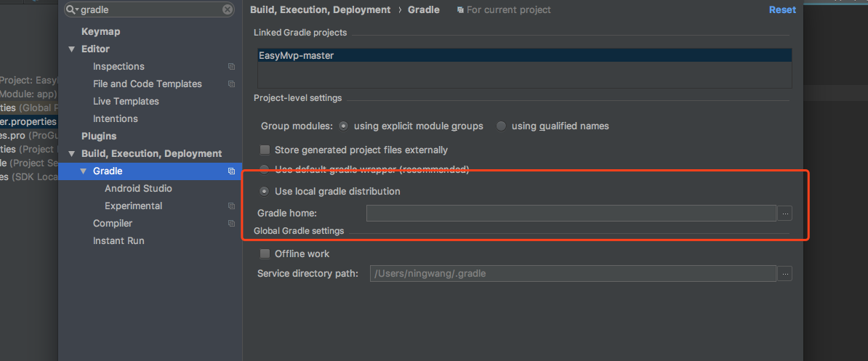Viewport: 868px width, 361px height.
Task: Click project-level icon beside Gradle entry
Action: (x=231, y=171)
